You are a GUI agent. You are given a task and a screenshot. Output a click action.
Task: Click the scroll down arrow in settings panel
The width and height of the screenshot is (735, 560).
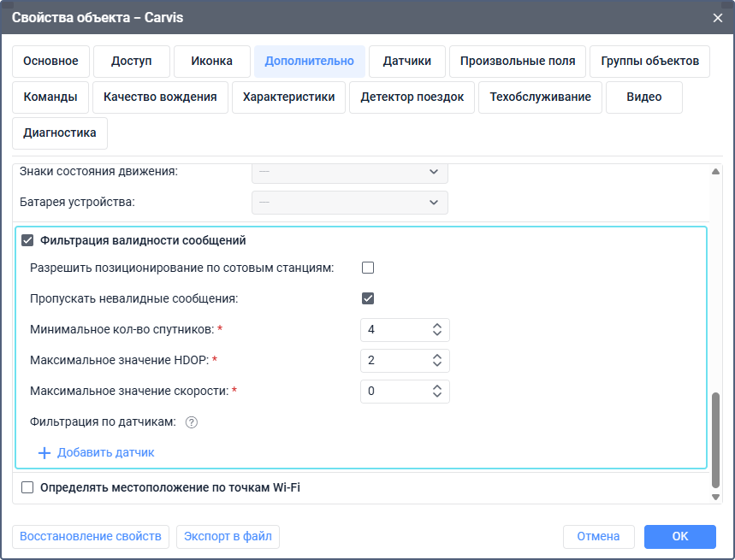point(715,496)
